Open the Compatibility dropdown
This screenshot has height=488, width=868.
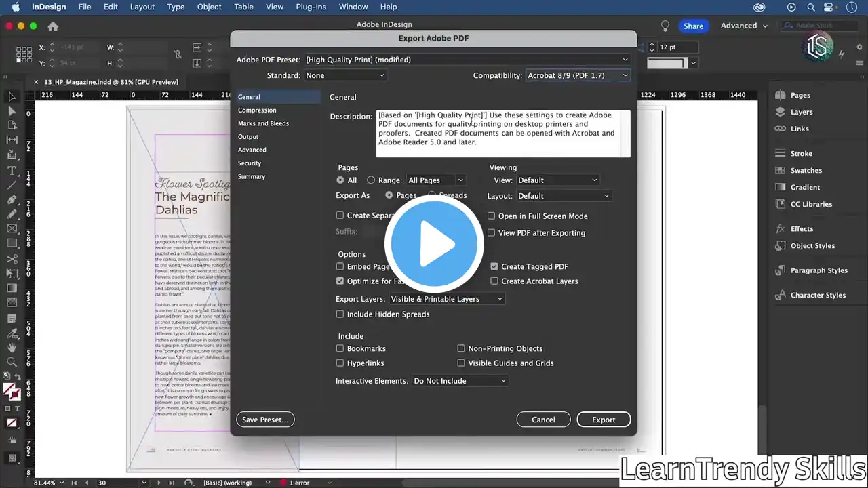click(578, 75)
